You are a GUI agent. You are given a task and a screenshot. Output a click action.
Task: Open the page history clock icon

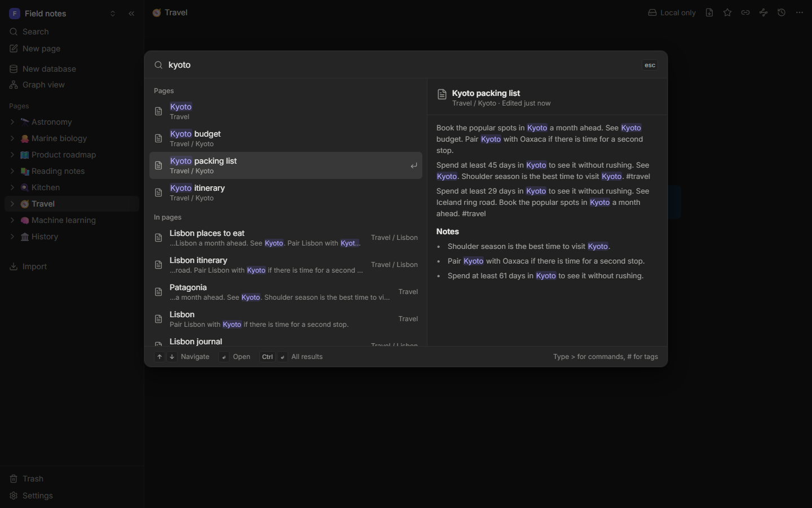click(782, 12)
